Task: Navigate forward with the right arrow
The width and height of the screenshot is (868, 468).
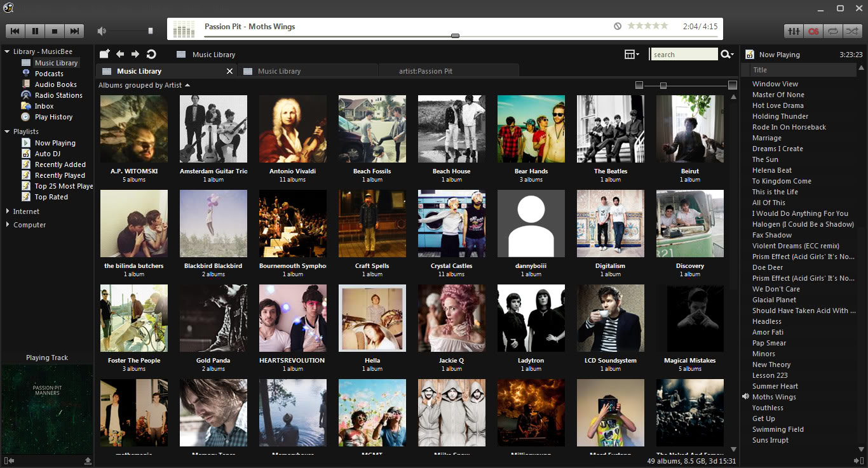Action: (x=135, y=54)
